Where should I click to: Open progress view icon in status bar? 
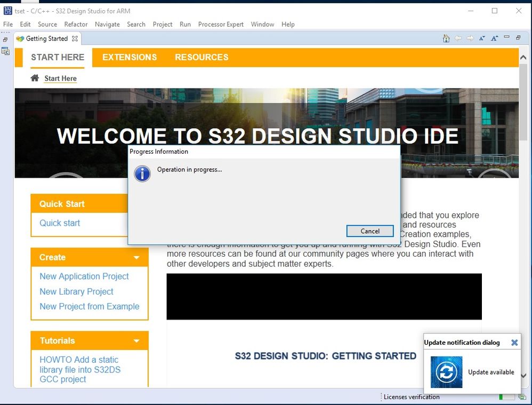coord(522,397)
